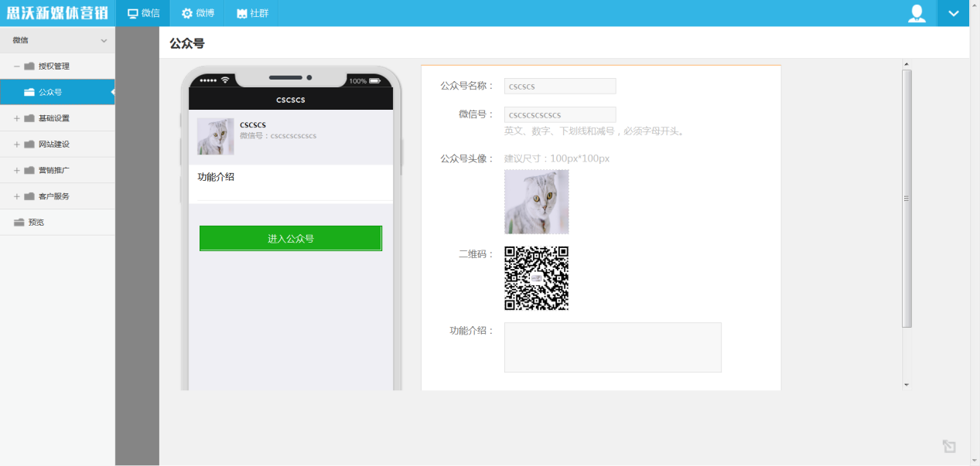The width and height of the screenshot is (980, 466).
Task: Expand the 营销推广 folder
Action: click(x=17, y=170)
